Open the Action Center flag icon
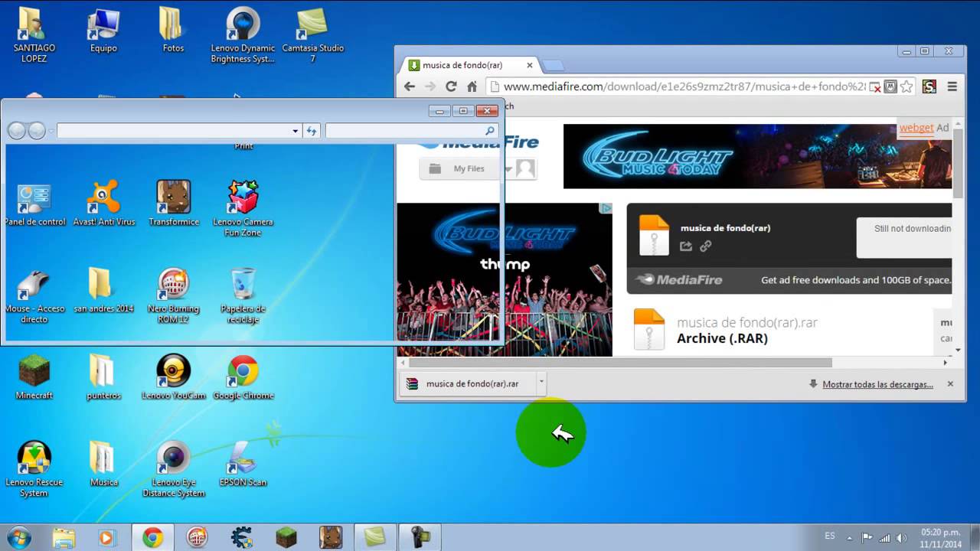 tap(867, 537)
